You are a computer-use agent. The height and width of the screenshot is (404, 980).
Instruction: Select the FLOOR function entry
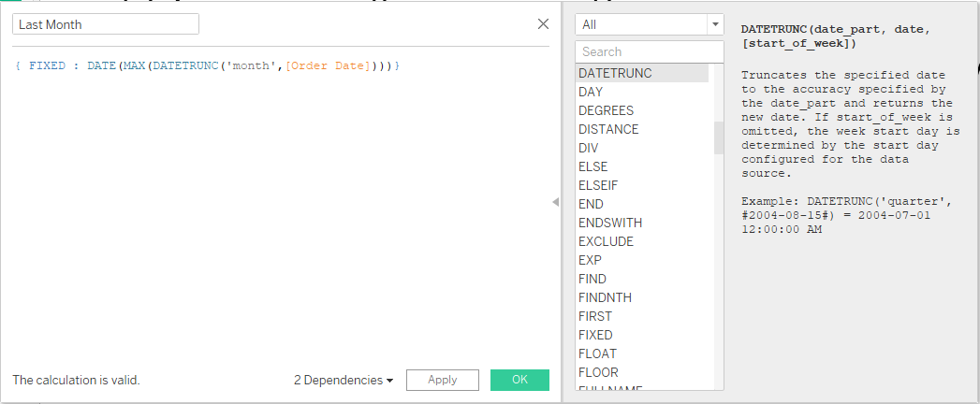pos(598,372)
